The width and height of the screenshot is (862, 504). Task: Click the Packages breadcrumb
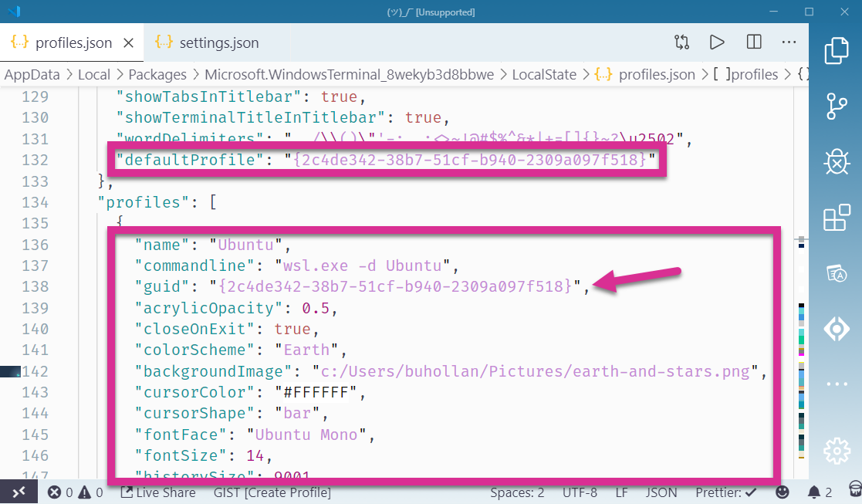(157, 75)
